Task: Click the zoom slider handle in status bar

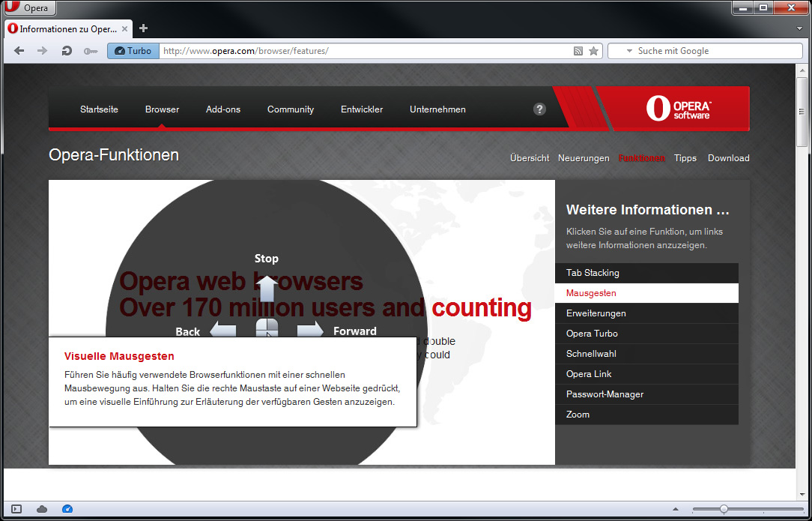Action: [x=724, y=509]
